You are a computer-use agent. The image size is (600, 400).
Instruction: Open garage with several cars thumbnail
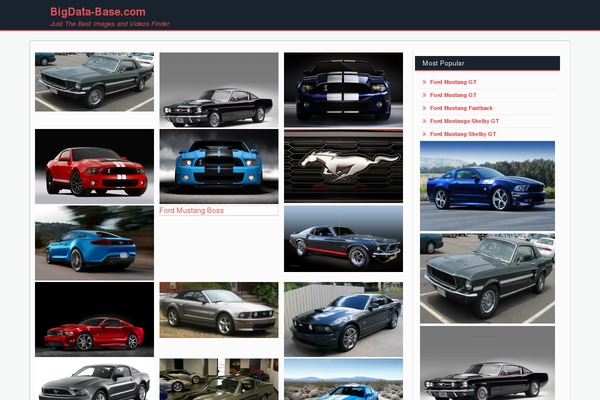point(219,379)
